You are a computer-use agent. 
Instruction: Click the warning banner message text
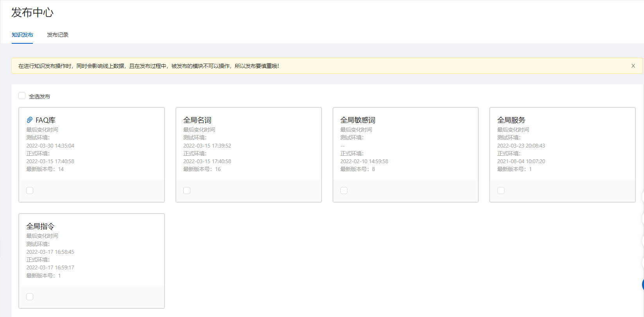click(x=149, y=66)
